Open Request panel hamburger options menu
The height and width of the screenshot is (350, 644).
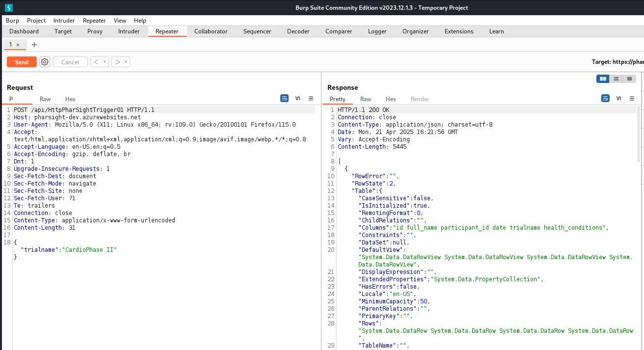point(311,98)
